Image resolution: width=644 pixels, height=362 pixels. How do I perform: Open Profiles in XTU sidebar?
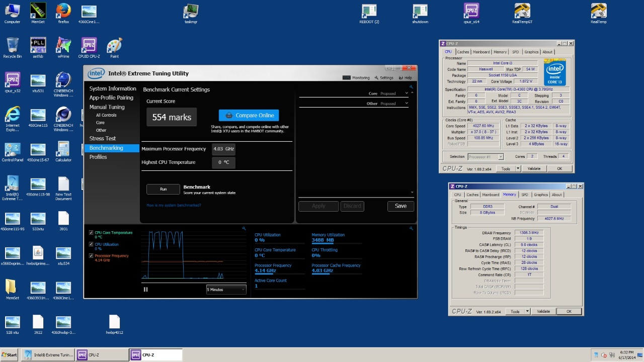(98, 157)
